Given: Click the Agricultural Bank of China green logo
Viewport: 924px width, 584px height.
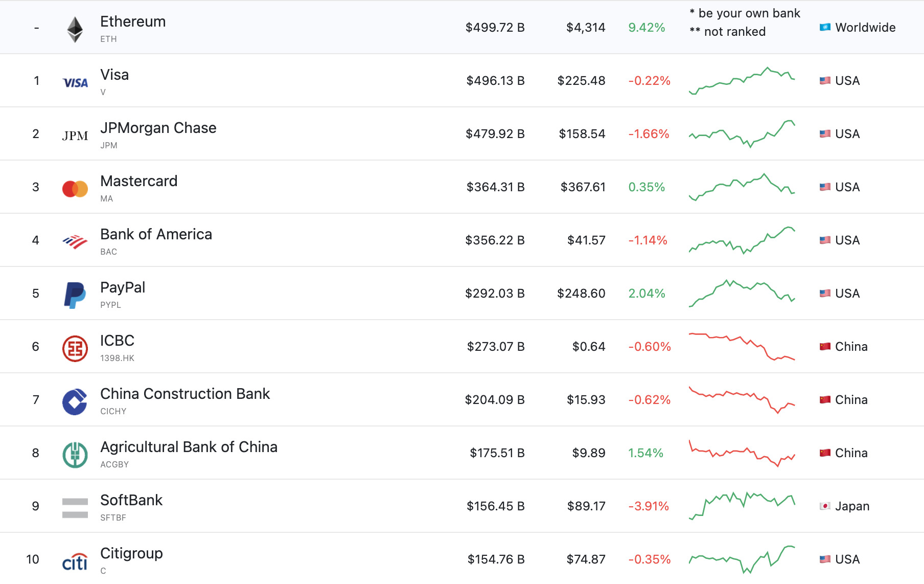Looking at the screenshot, I should tap(75, 455).
